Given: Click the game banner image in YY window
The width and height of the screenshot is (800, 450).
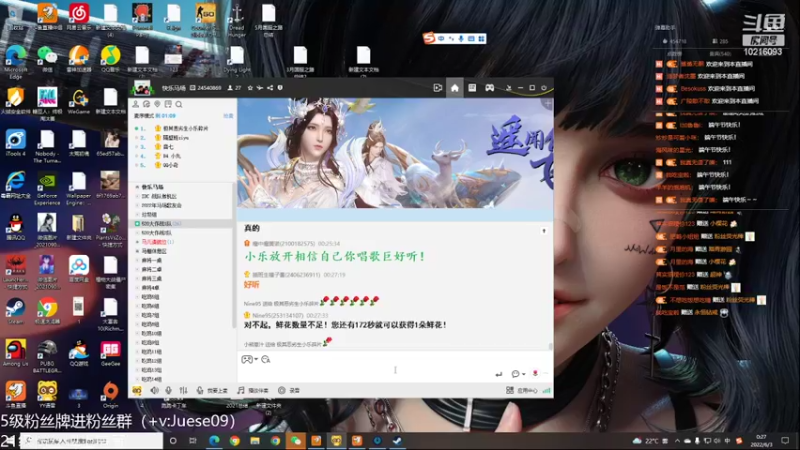Looking at the screenshot, I should pos(395,153).
